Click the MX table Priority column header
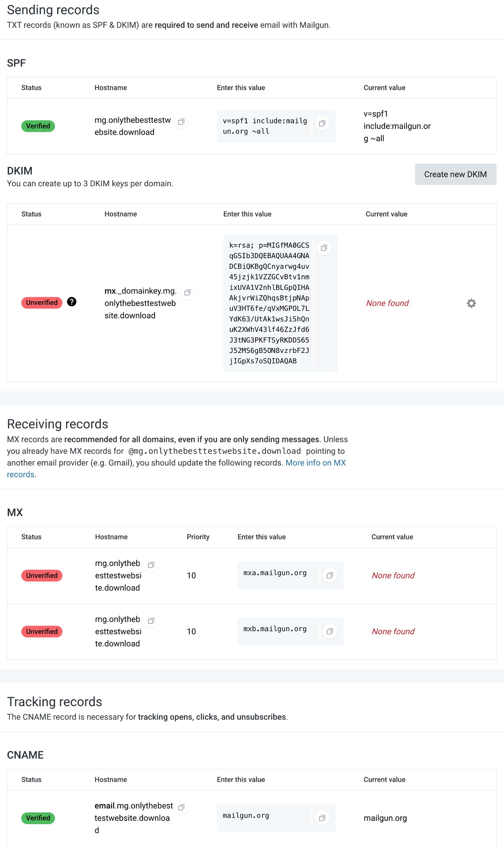 pyautogui.click(x=198, y=537)
